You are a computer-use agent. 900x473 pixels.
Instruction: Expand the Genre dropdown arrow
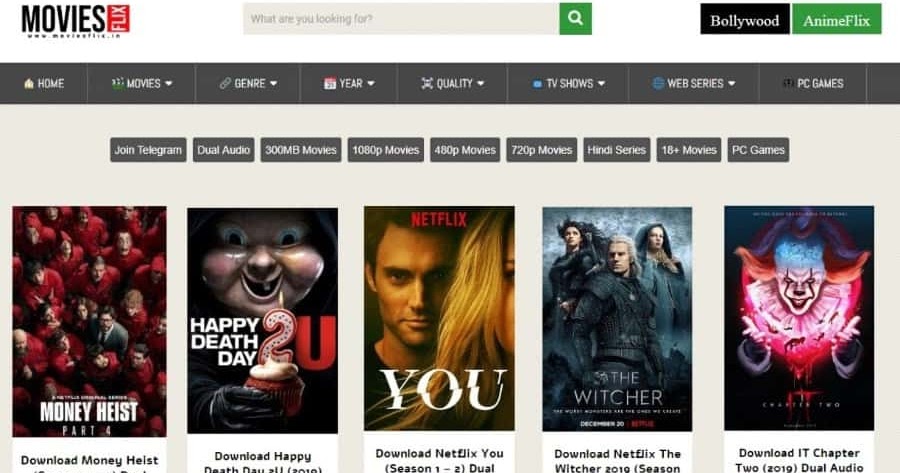point(274,83)
